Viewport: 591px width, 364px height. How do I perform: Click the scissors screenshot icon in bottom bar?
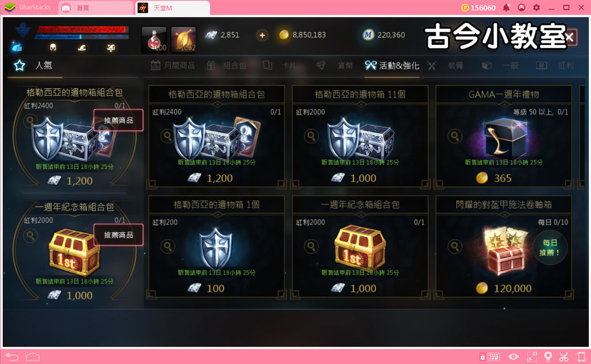coord(563,357)
